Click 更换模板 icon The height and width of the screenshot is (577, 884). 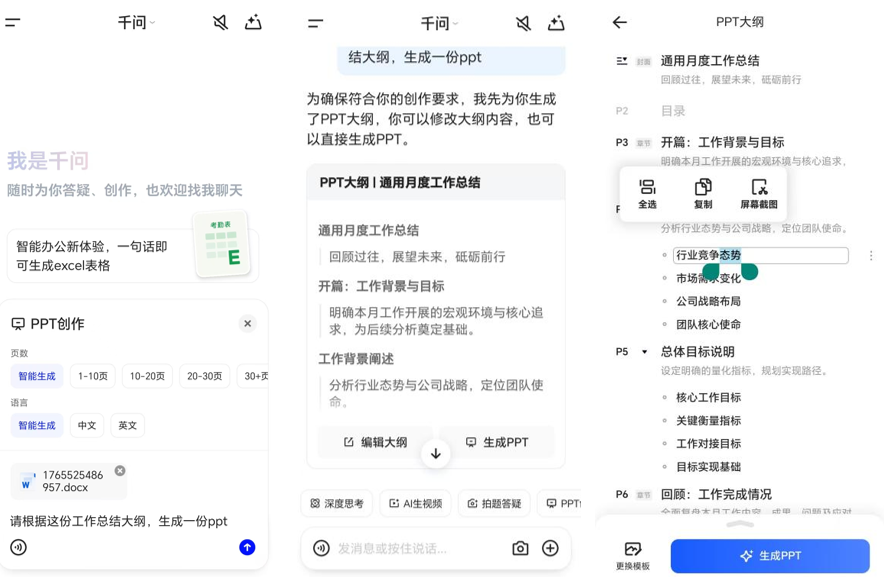633,556
